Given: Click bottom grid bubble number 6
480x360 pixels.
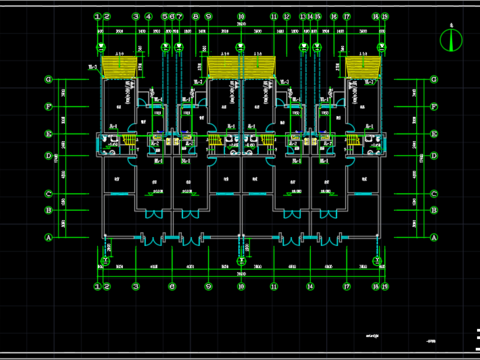Looking at the screenshot, I should coord(172,286).
